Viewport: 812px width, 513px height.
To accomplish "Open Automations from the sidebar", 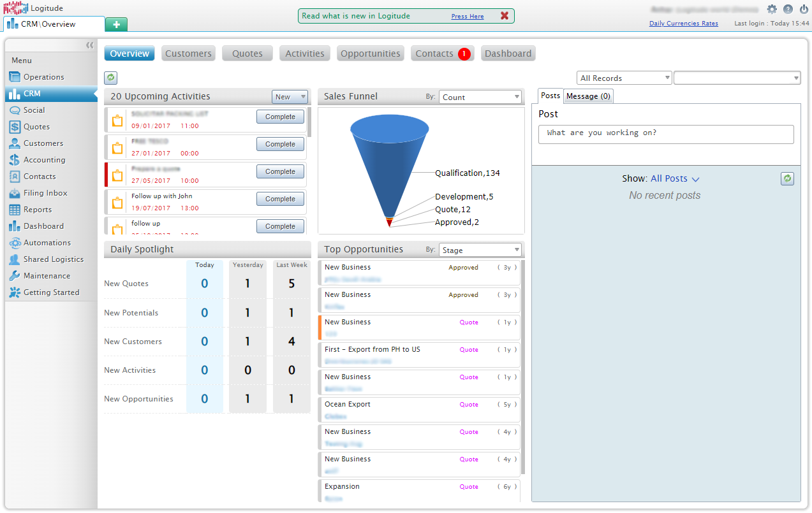I will coord(51,243).
